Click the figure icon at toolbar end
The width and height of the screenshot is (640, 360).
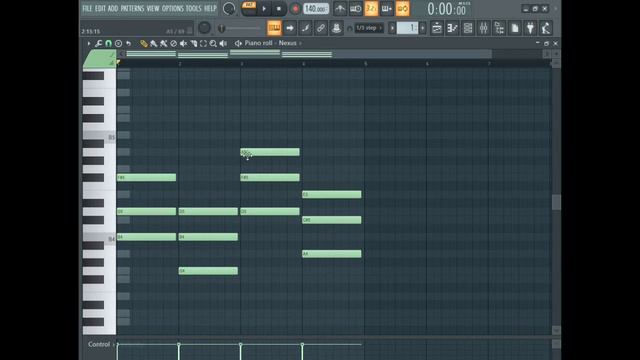coord(546,28)
